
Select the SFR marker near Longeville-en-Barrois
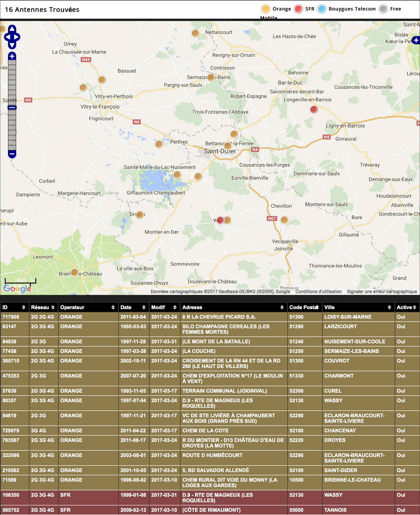(314, 110)
